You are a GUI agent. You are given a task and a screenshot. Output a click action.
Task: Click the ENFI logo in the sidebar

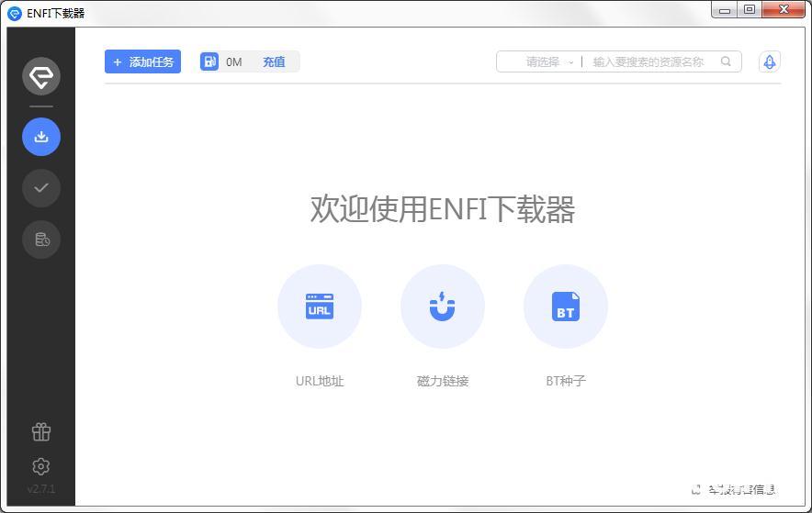point(41,76)
